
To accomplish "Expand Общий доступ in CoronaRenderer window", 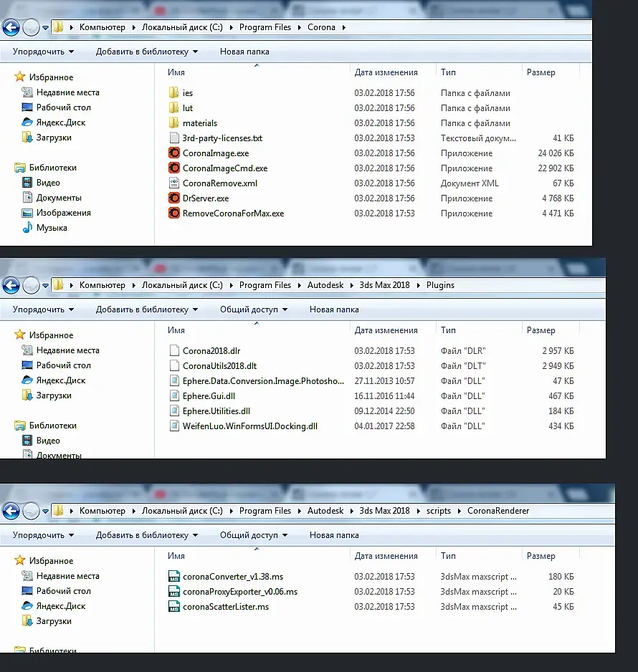I will [x=253, y=535].
